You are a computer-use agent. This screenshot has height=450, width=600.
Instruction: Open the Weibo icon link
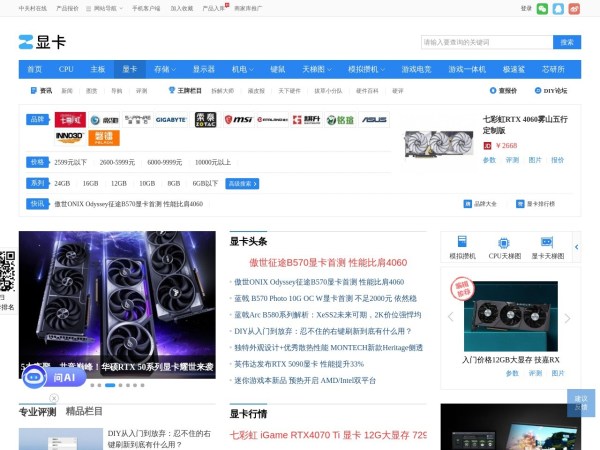[574, 8]
